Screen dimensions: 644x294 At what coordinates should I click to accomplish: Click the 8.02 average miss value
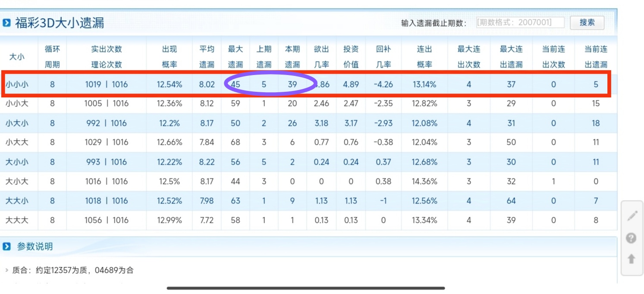pyautogui.click(x=207, y=84)
